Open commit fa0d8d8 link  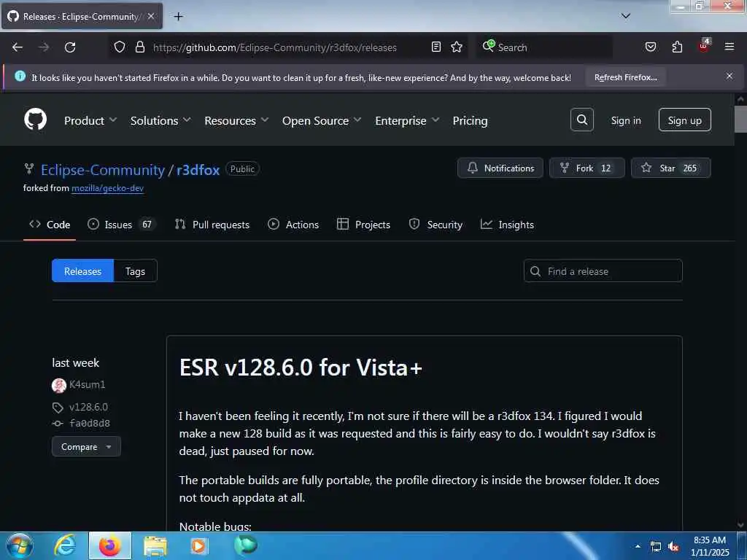[x=90, y=424]
